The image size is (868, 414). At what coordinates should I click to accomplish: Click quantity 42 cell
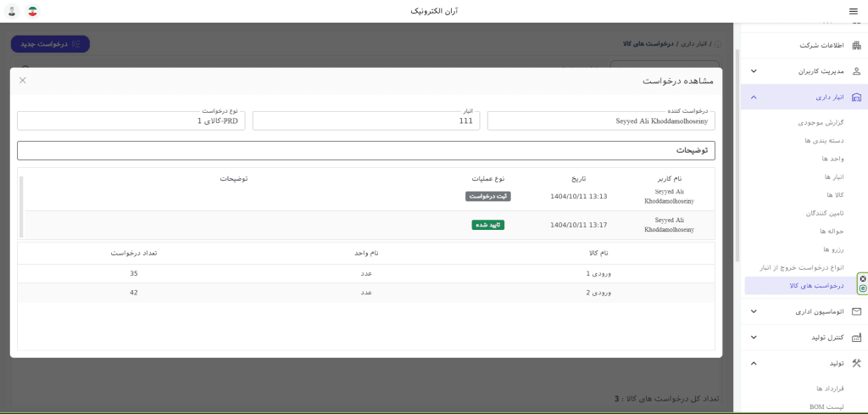pos(133,293)
